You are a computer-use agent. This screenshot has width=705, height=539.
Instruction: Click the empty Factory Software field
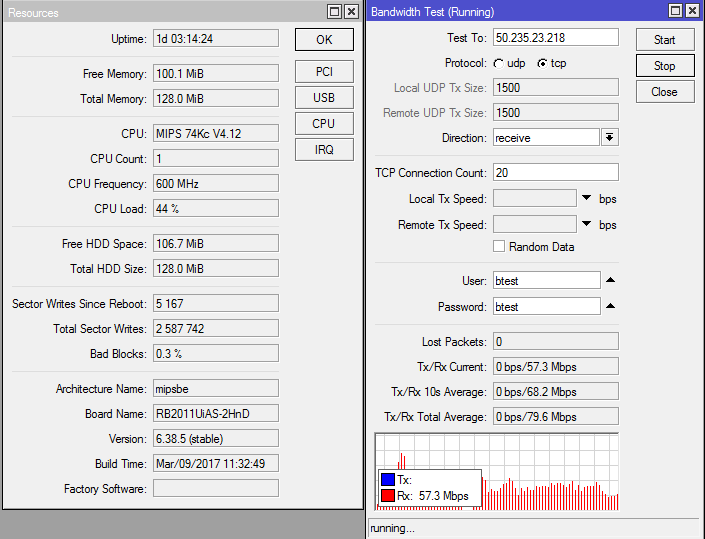coord(216,489)
